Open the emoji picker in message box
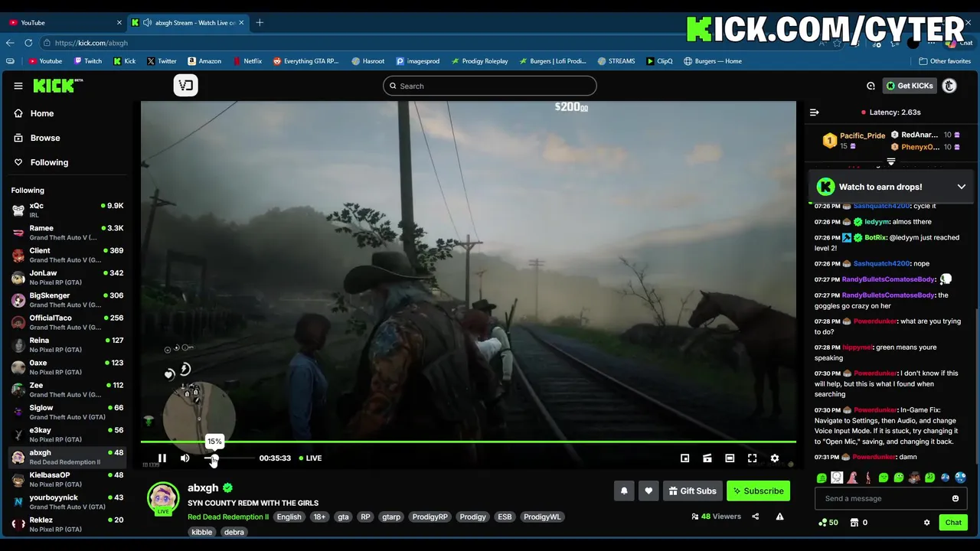980x551 pixels. point(955,498)
